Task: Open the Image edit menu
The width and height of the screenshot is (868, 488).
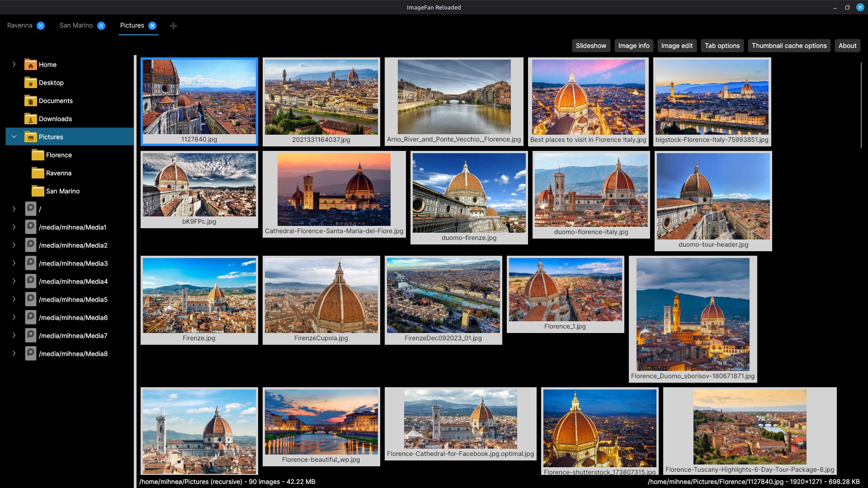Action: [x=677, y=46]
